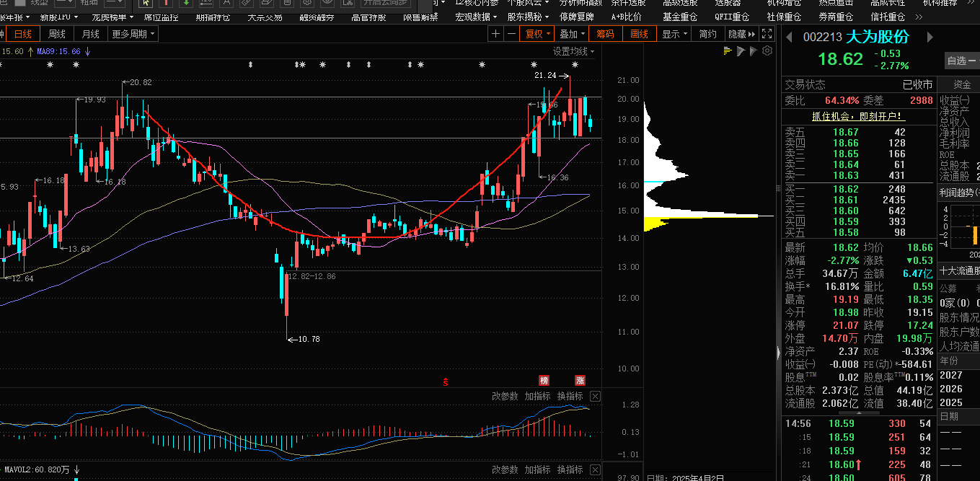Click volume panel 改参数 button
The image size is (980, 481).
coord(505,469)
